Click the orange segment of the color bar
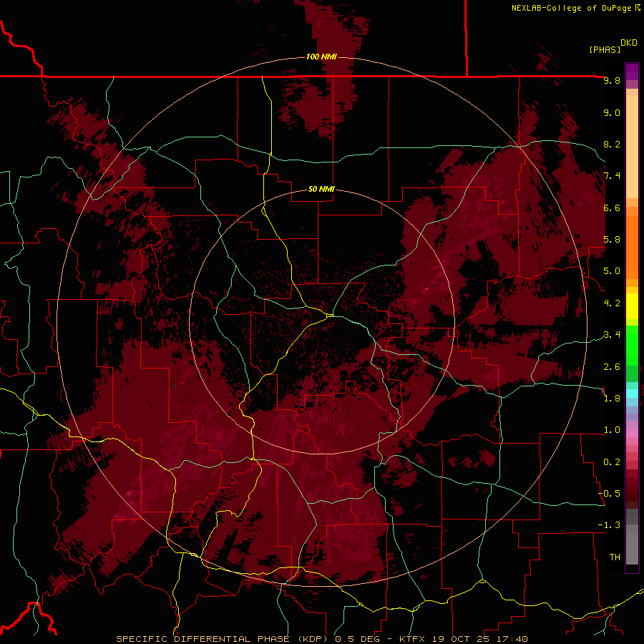The image size is (644, 644). (632, 245)
